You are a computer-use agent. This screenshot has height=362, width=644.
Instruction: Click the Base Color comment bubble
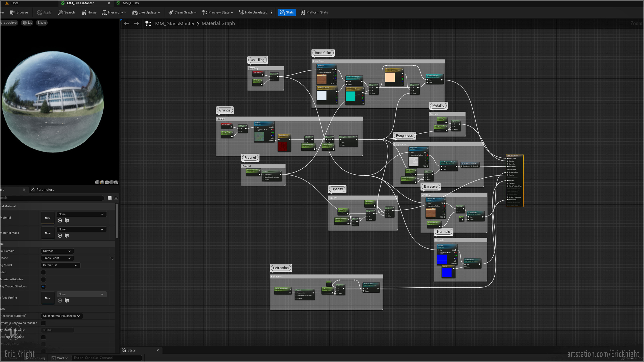[x=323, y=53]
